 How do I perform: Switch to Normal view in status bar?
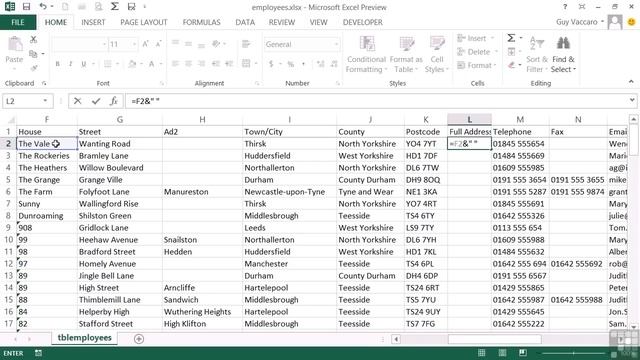(x=482, y=353)
